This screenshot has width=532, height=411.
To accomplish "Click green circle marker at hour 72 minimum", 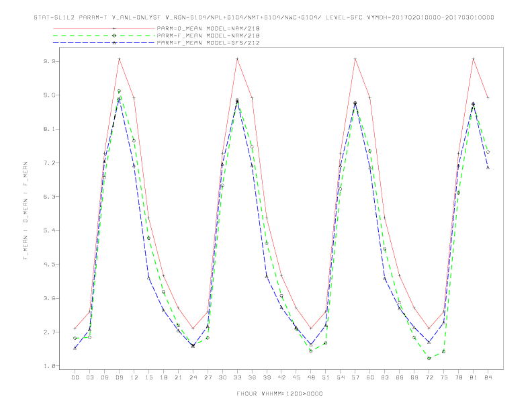I will pos(429,358).
